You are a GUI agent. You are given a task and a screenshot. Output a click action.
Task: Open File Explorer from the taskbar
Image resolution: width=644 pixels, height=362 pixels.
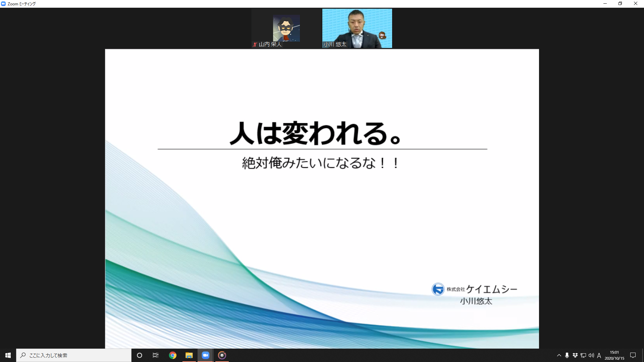pos(189,355)
